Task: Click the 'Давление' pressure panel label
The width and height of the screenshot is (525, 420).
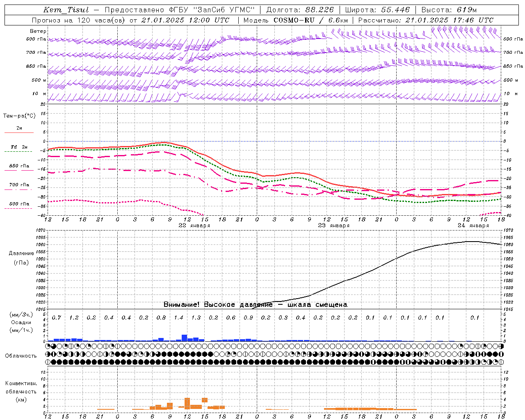Action: point(21,253)
